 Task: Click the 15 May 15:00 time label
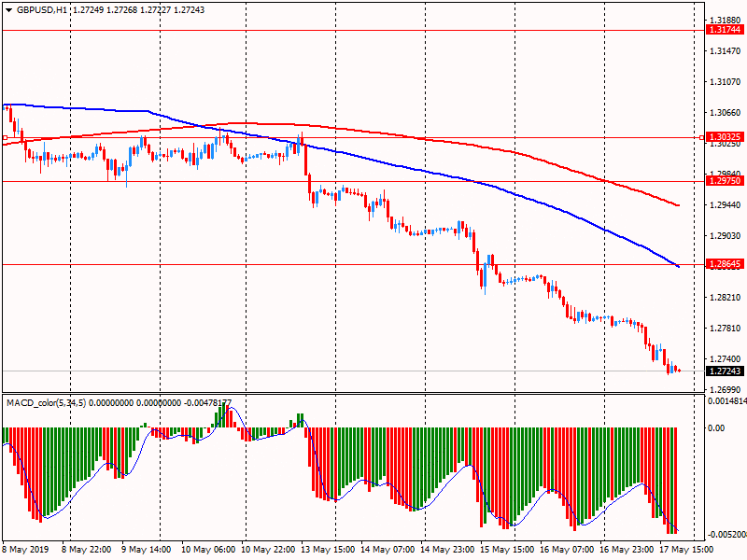[x=507, y=550]
